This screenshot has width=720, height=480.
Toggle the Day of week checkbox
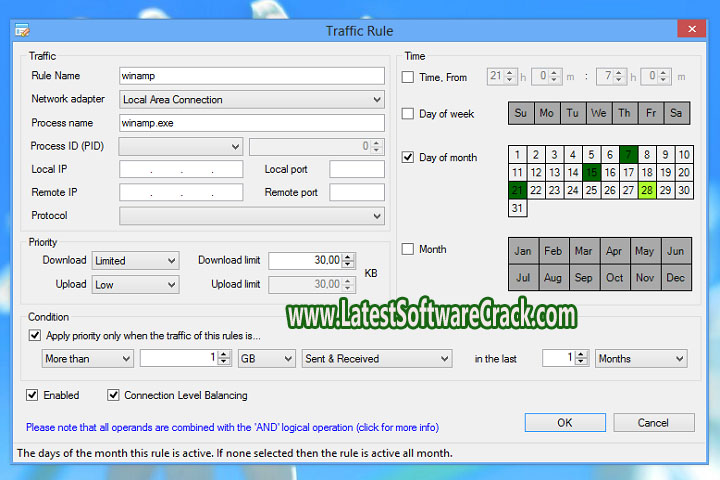tap(408, 114)
